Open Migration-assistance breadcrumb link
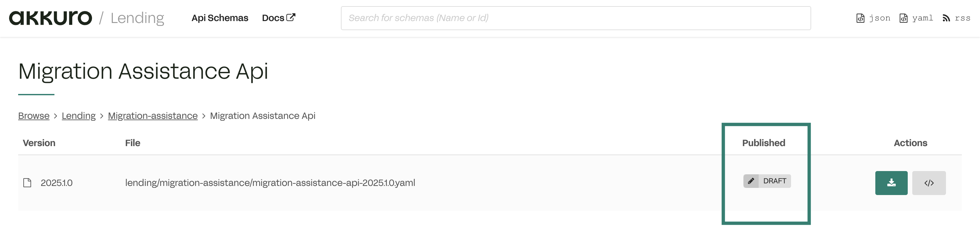The image size is (980, 242). [x=153, y=116]
